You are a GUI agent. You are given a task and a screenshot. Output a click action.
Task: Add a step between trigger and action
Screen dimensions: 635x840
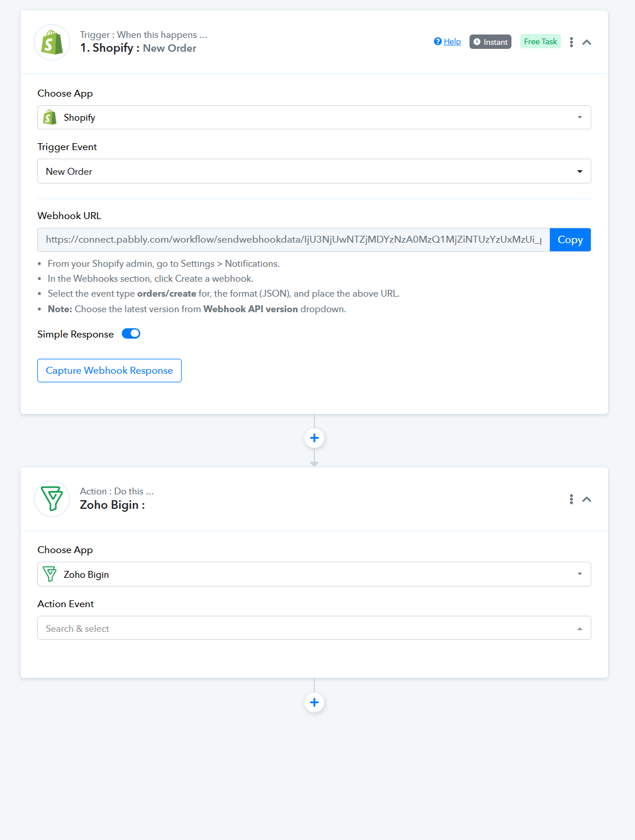pos(314,438)
